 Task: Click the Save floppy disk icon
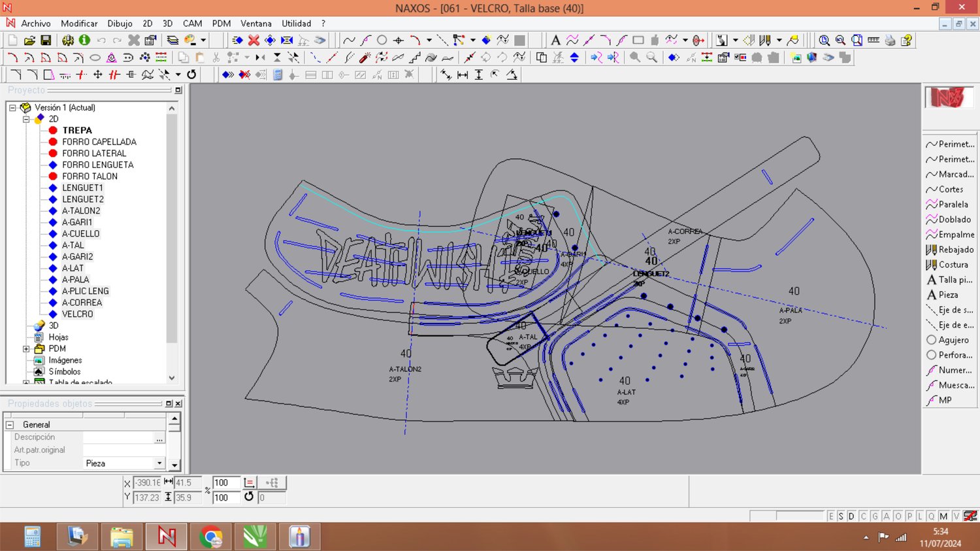[x=46, y=40]
